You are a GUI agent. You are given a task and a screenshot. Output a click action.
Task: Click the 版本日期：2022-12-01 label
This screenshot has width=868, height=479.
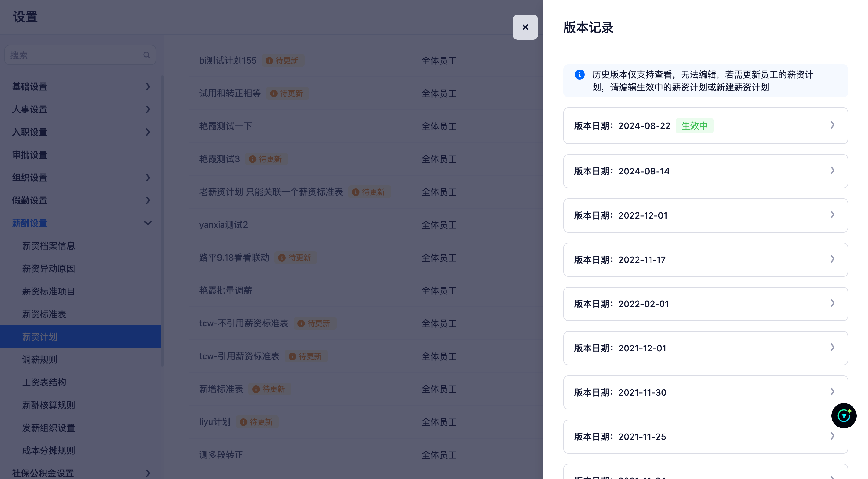621,215
